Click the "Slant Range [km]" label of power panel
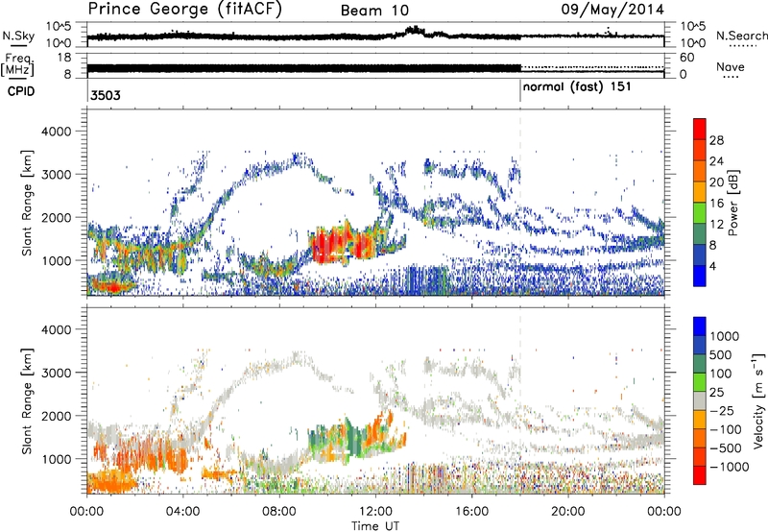The image size is (768, 532). [x=27, y=204]
